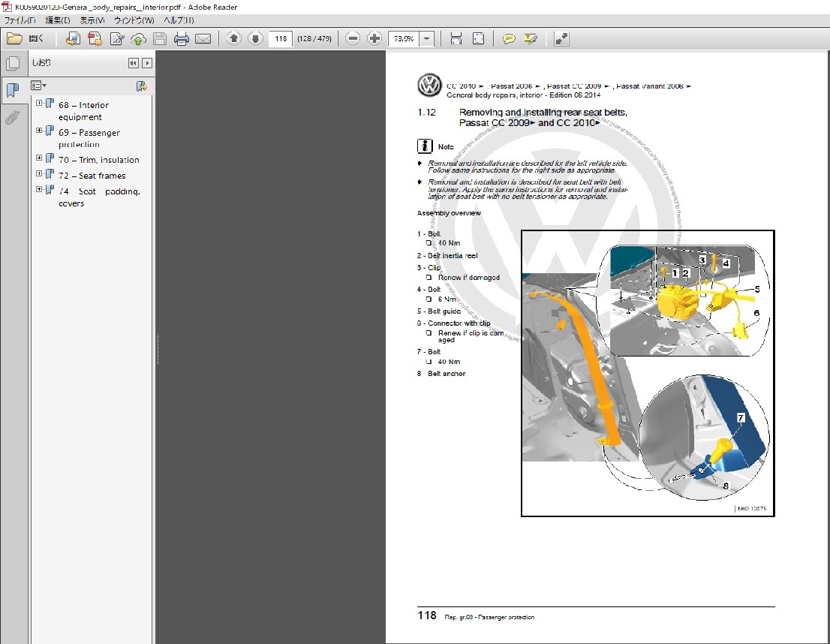Image resolution: width=830 pixels, height=644 pixels.
Task: Zoom in with the plus button
Action: [374, 39]
